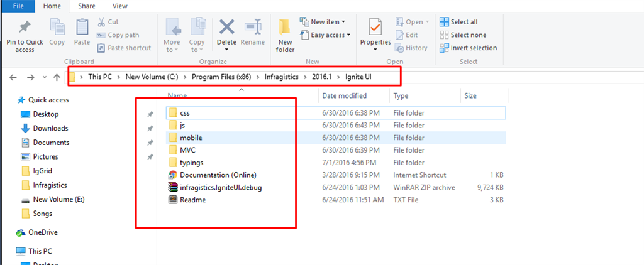Sort files by Date modified column
Image resolution: width=644 pixels, height=265 pixels.
pos(344,96)
